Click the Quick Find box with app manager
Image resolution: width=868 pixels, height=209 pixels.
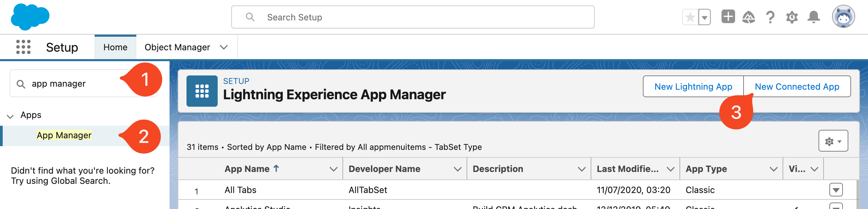point(83,84)
